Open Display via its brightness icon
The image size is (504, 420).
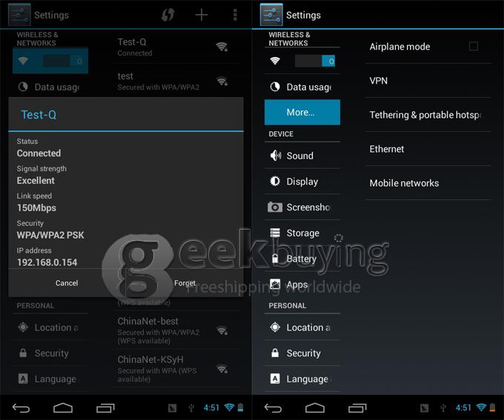pos(275,181)
